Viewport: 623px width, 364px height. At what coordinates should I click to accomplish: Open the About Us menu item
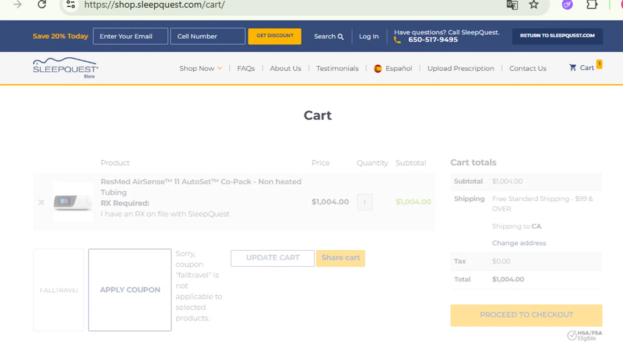(x=285, y=68)
